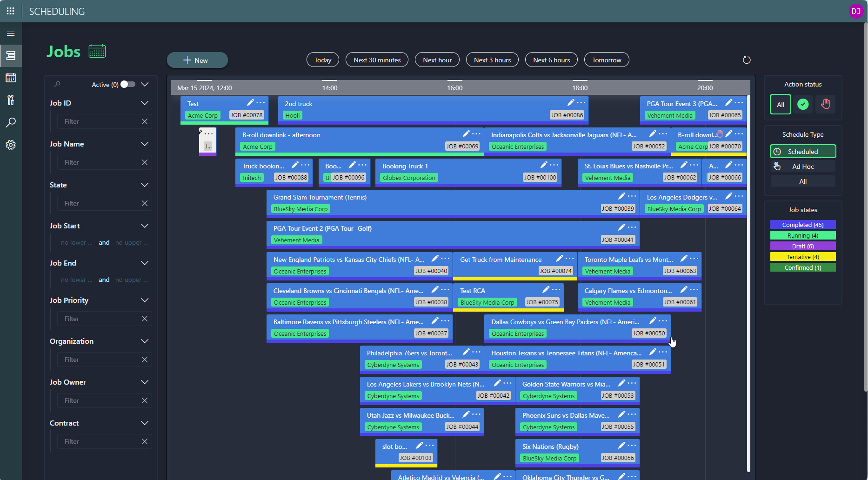Screen dimensions: 868x480
Task: Collapse the Job ID filter section
Action: (x=145, y=103)
